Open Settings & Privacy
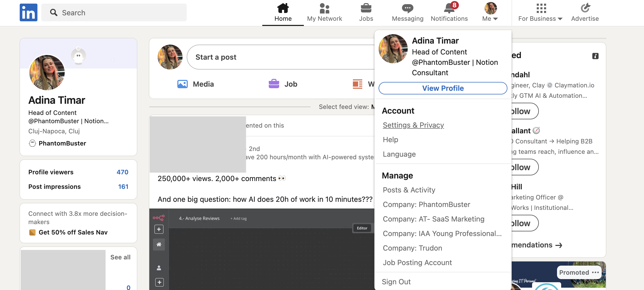This screenshot has height=290, width=644. pyautogui.click(x=413, y=125)
